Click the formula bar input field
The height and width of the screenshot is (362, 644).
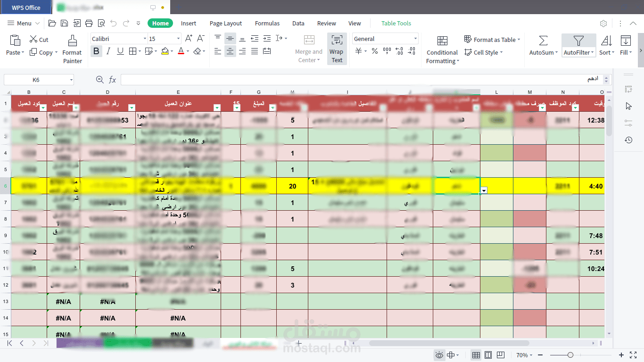point(361,80)
